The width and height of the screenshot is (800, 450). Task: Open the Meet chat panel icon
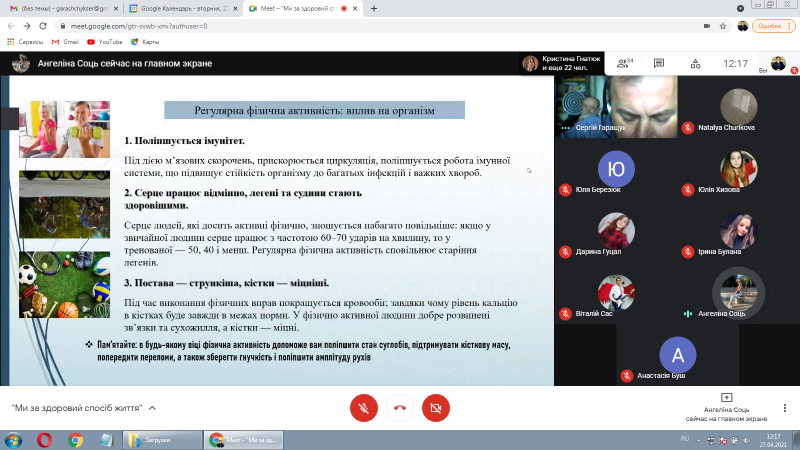click(659, 63)
